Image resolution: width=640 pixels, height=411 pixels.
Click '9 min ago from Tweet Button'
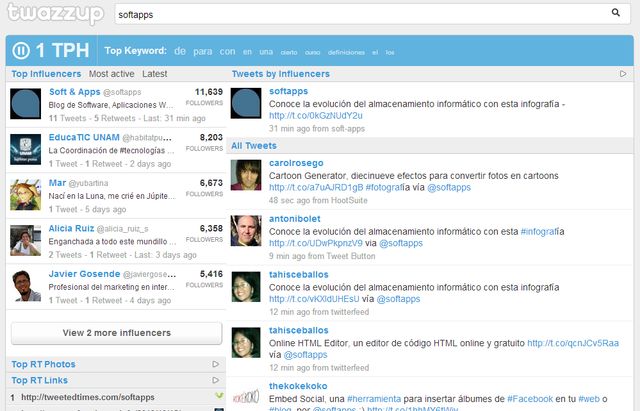click(x=322, y=256)
